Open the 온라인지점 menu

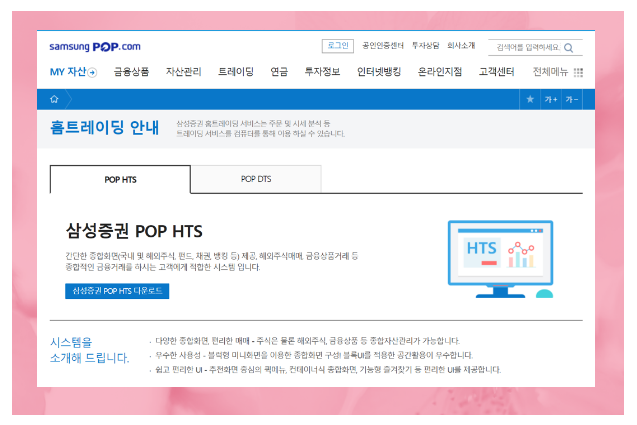click(440, 72)
